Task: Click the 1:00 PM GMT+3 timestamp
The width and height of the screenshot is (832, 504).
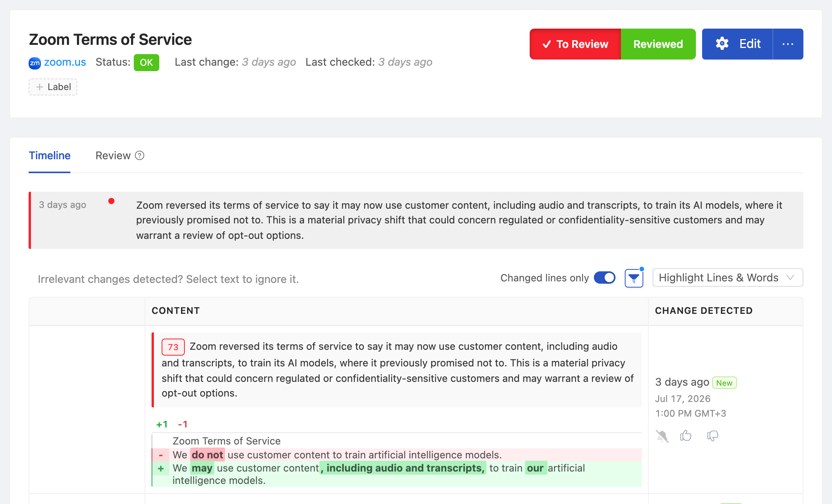Action: pyautogui.click(x=690, y=414)
